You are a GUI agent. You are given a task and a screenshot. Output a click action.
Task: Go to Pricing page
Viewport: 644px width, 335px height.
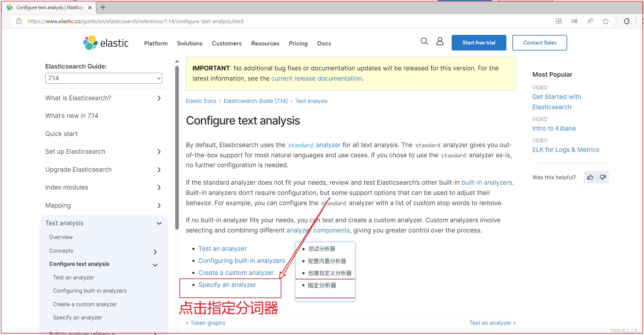(x=298, y=43)
